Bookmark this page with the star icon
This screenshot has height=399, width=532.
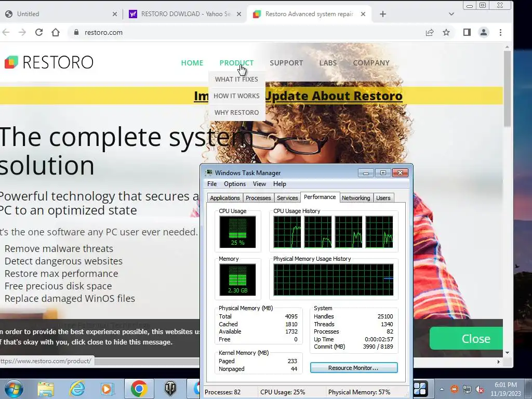pyautogui.click(x=446, y=32)
